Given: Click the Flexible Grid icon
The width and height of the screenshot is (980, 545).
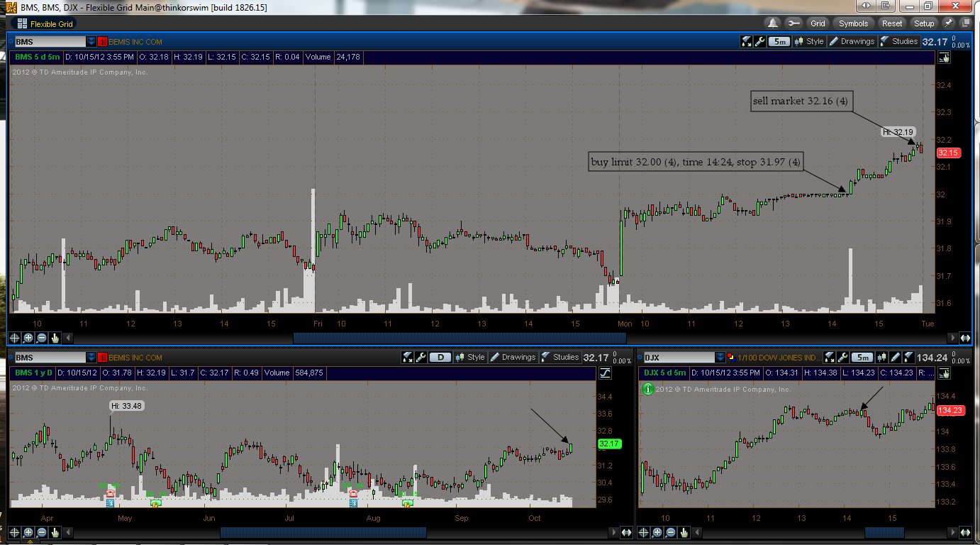Looking at the screenshot, I should [x=22, y=23].
